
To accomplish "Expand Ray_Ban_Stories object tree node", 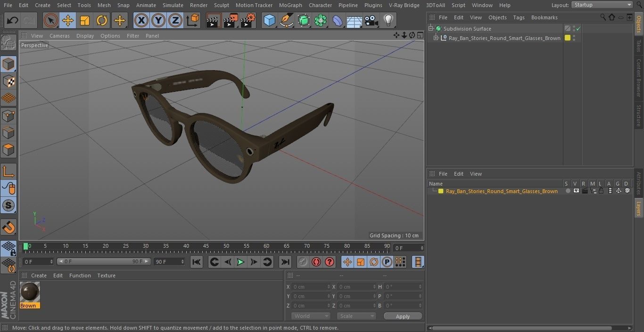I will [436, 38].
